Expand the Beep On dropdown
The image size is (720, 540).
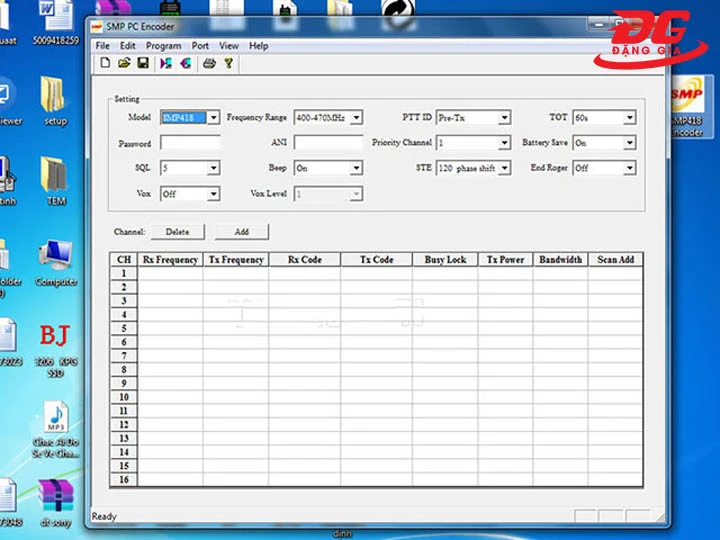pos(356,169)
